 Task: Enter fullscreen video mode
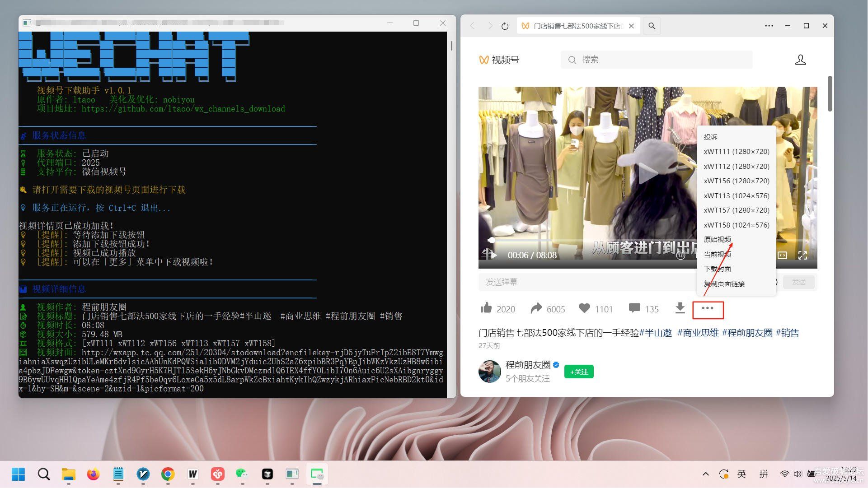click(802, 256)
